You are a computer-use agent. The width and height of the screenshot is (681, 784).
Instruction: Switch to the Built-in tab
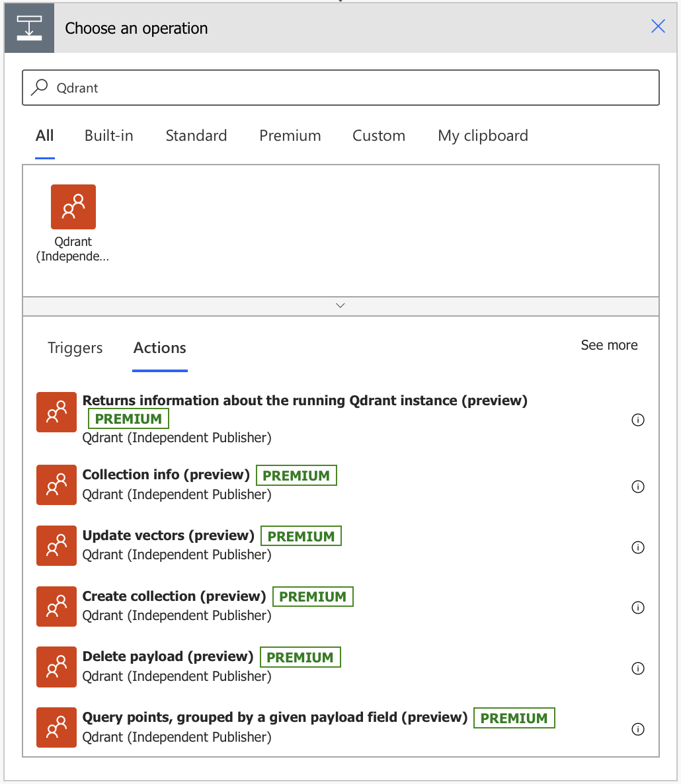109,136
